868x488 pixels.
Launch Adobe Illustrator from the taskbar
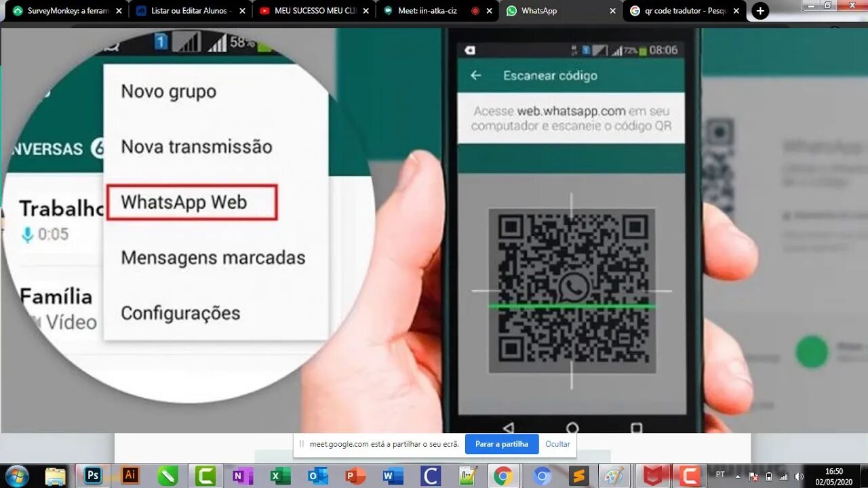pos(130,476)
